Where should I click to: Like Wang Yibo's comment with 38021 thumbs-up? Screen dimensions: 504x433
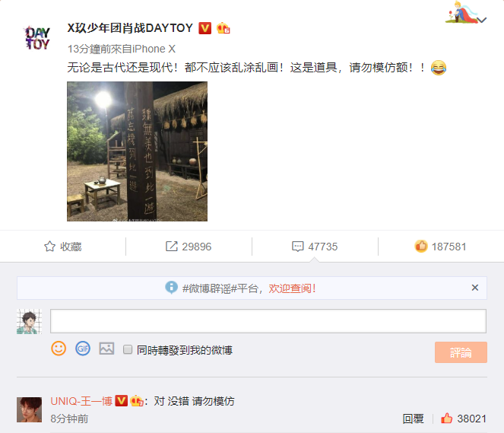[446, 419]
